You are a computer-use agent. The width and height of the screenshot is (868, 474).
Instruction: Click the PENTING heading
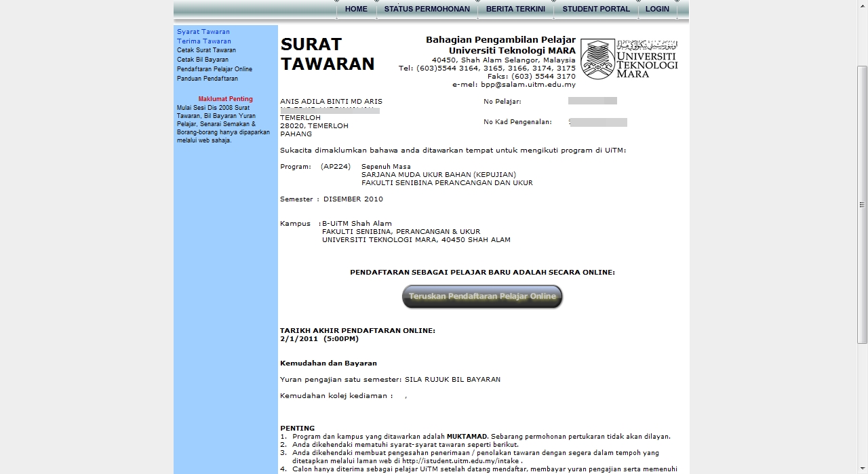(x=298, y=429)
